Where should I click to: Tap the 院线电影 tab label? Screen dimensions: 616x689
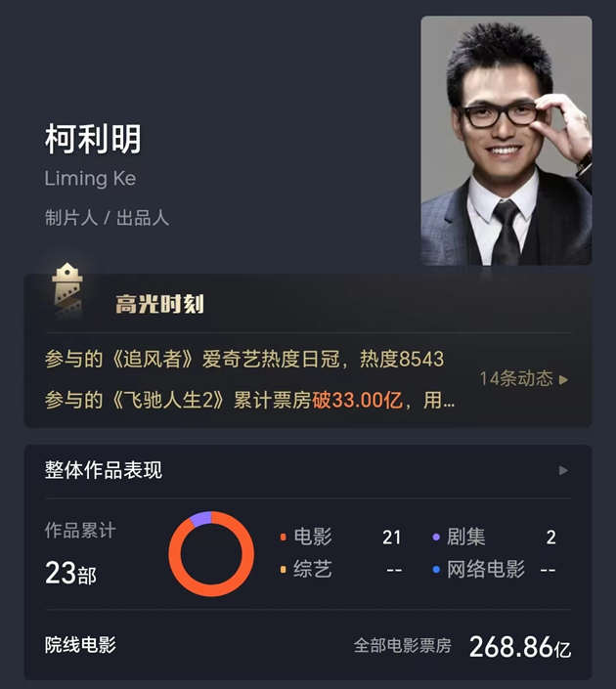pos(80,645)
